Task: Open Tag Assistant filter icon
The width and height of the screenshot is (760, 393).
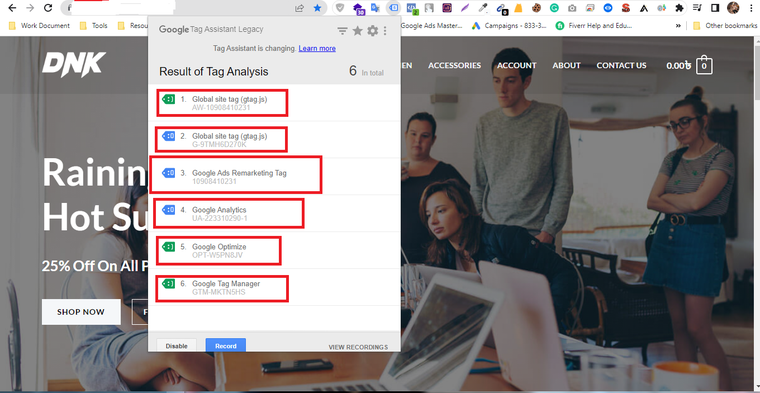Action: pos(342,31)
